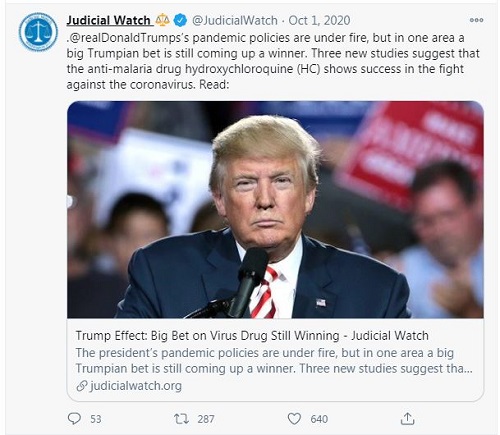This screenshot has width=500, height=435.
Task: Click the 640 likes count
Action: (x=319, y=419)
